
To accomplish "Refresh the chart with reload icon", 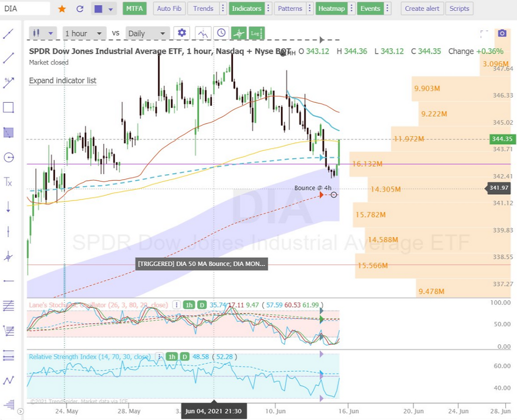I will tap(80, 9).
